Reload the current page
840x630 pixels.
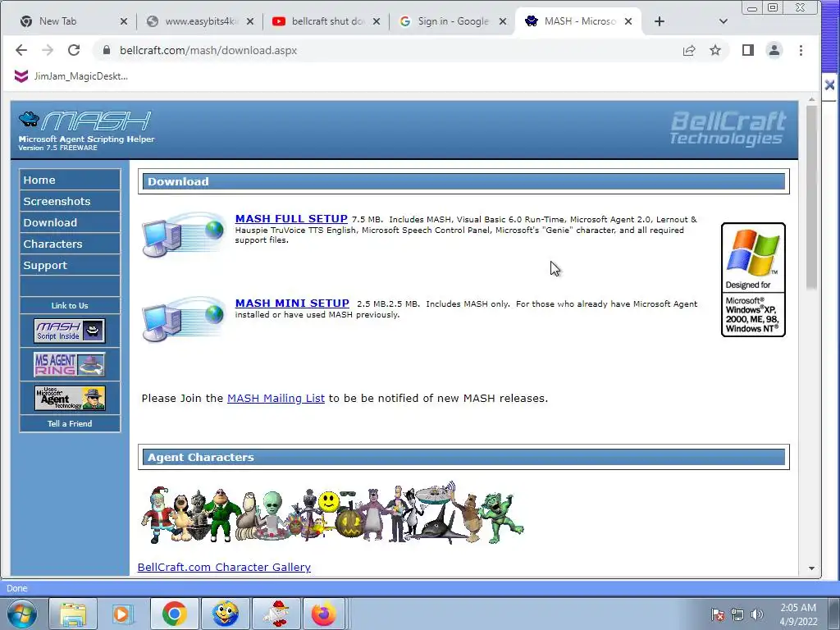pyautogui.click(x=74, y=50)
